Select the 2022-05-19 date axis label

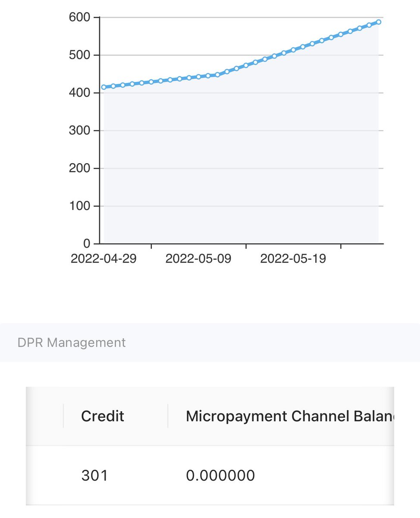coord(293,259)
